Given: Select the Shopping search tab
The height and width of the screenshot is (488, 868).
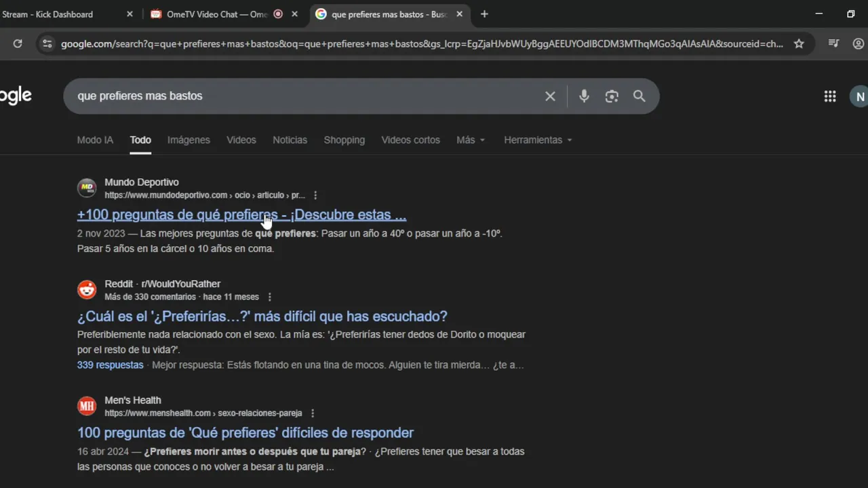Looking at the screenshot, I should click(344, 140).
